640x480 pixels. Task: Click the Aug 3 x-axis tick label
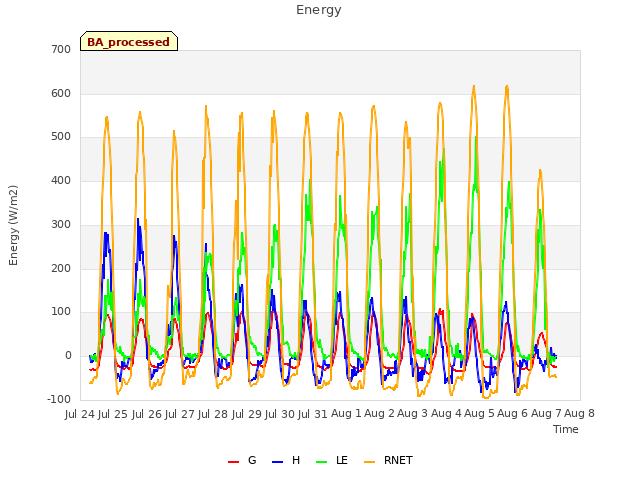(x=413, y=414)
